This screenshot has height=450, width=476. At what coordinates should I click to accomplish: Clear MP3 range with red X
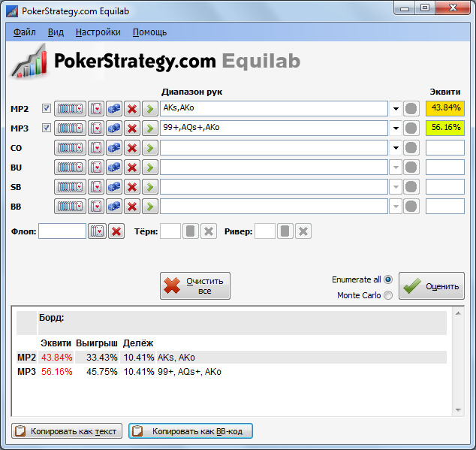[132, 128]
